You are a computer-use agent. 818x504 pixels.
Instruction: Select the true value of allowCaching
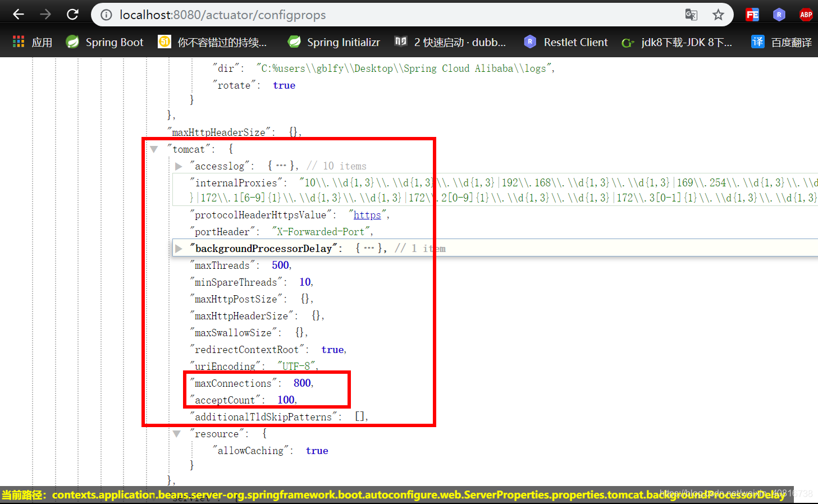[x=317, y=451]
